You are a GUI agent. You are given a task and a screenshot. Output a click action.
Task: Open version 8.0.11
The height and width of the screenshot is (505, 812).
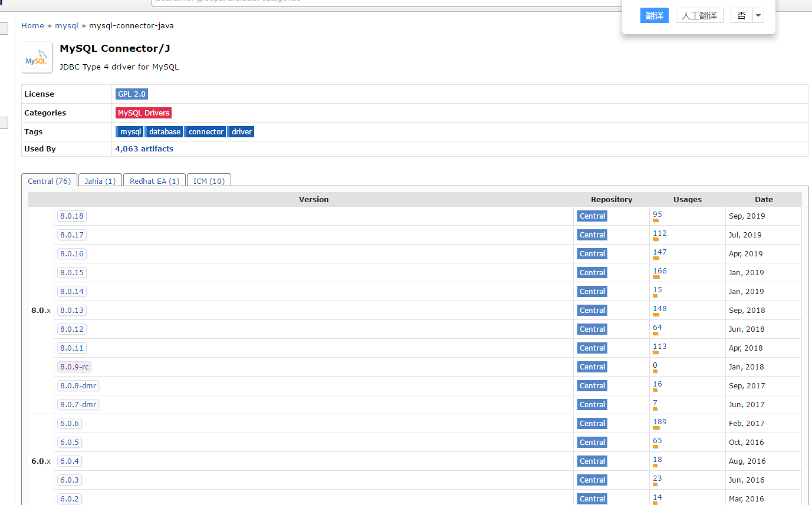[72, 348]
